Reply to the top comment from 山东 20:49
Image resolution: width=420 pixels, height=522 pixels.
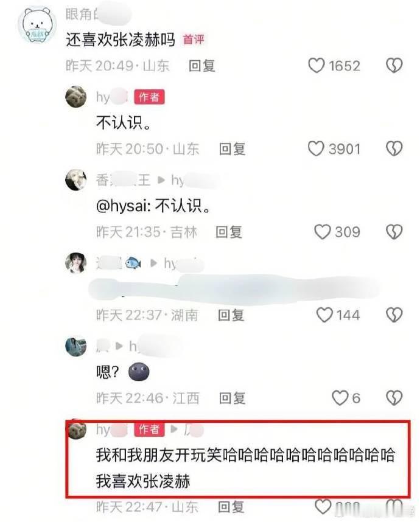pos(202,66)
